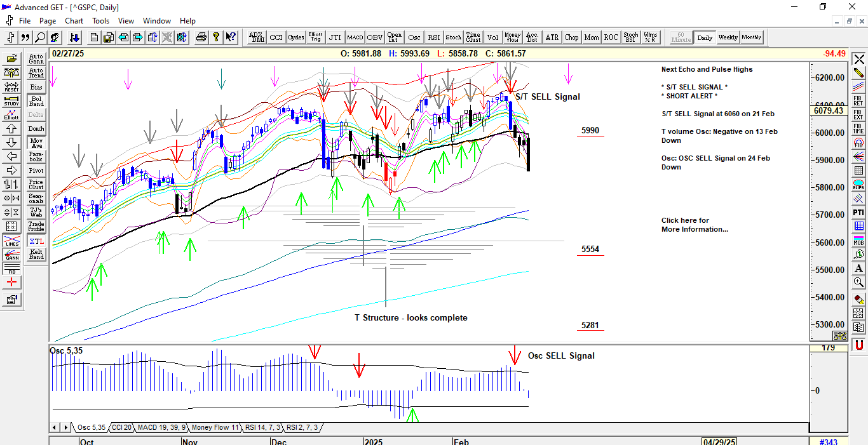Click the MACD indicator button
This screenshot has width=868, height=445.
coord(355,37)
